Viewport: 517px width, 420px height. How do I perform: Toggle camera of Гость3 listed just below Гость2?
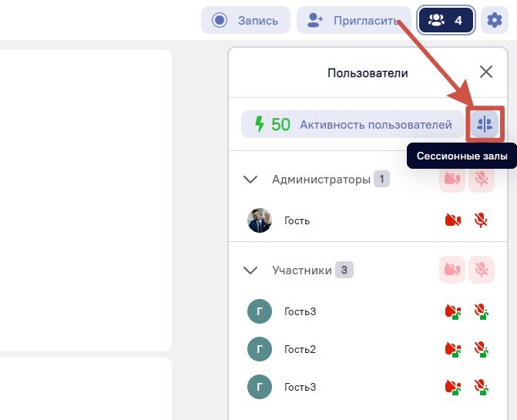453,387
